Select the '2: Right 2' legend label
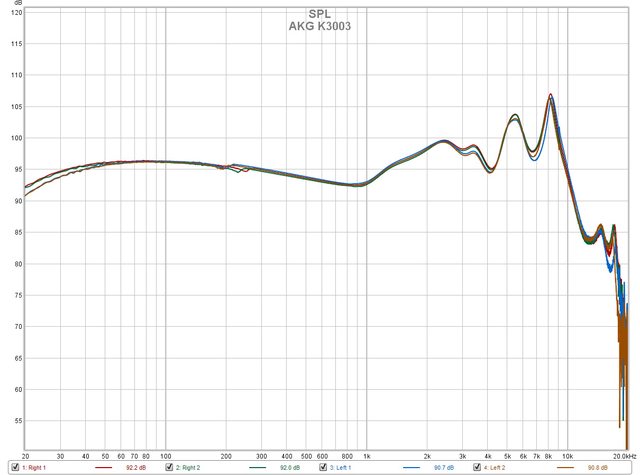Viewport: 640px width, 475px height. [190, 467]
